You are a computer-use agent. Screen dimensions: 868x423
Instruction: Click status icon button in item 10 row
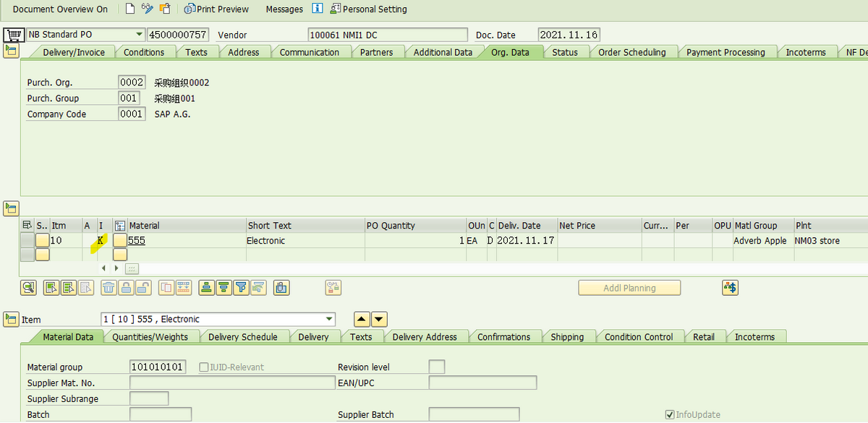click(x=43, y=240)
